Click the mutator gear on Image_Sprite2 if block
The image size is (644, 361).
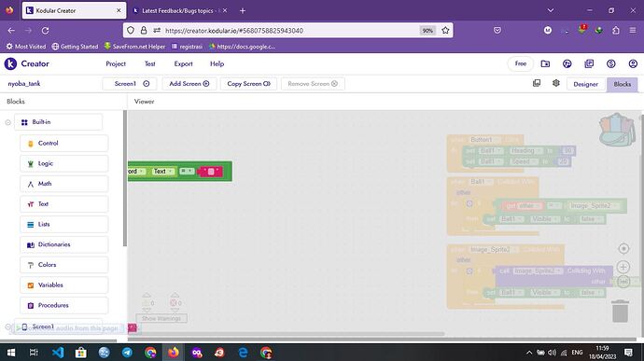point(469,271)
